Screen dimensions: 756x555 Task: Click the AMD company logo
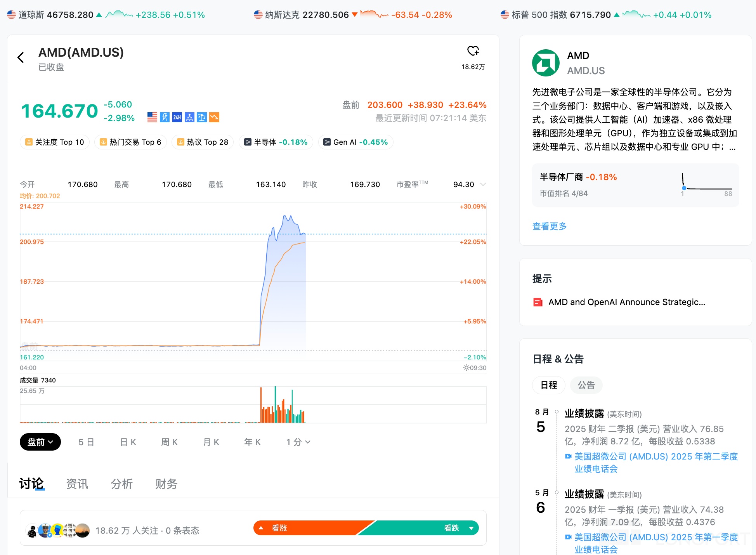(546, 63)
